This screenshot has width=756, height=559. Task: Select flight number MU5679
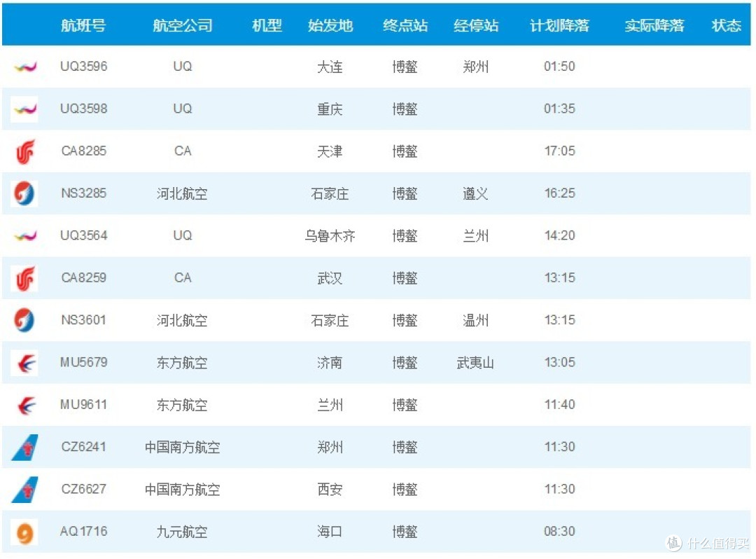(83, 363)
